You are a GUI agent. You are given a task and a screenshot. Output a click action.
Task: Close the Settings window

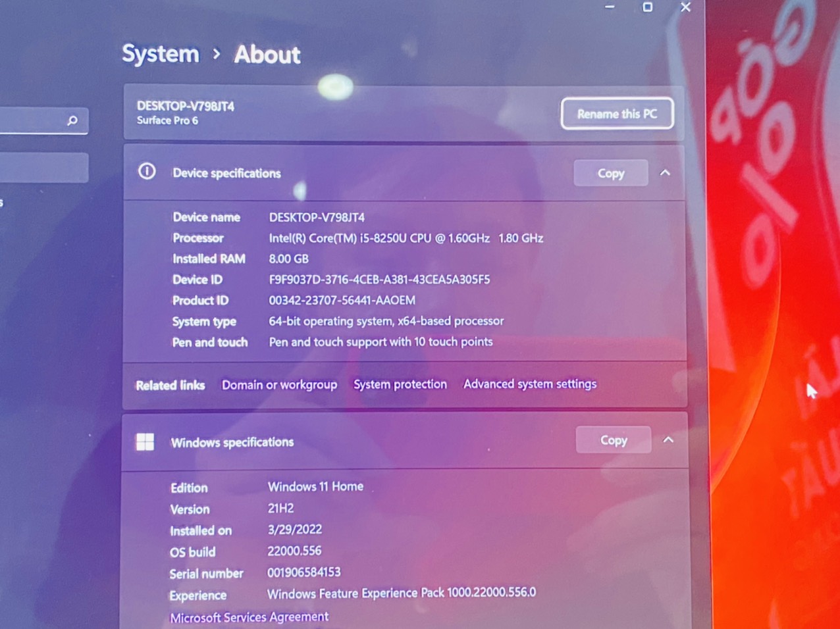pyautogui.click(x=685, y=7)
